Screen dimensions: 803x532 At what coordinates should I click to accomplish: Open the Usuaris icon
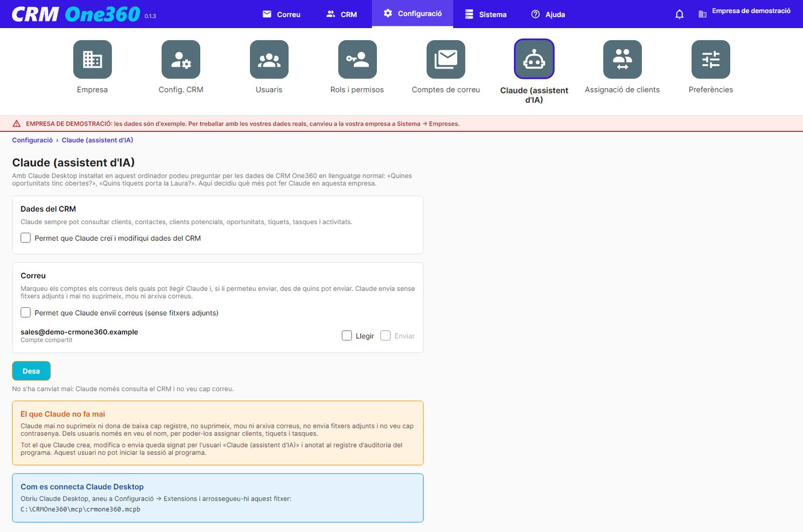[269, 60]
